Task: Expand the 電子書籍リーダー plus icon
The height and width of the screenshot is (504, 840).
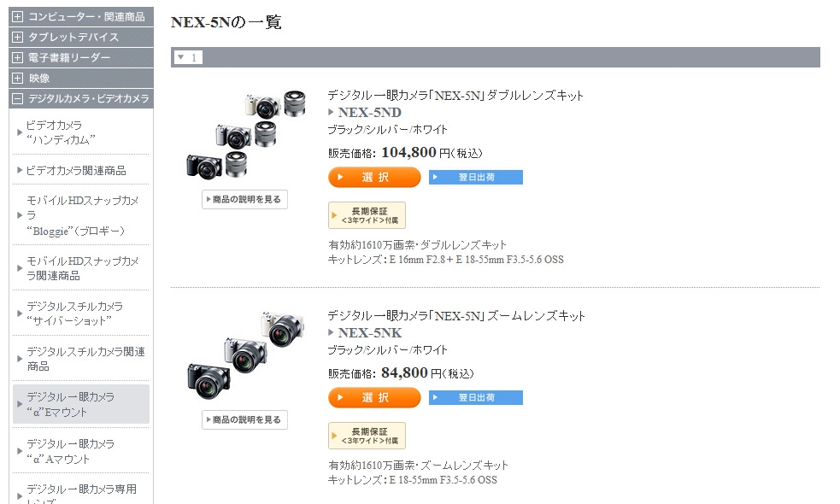Action: (x=17, y=57)
